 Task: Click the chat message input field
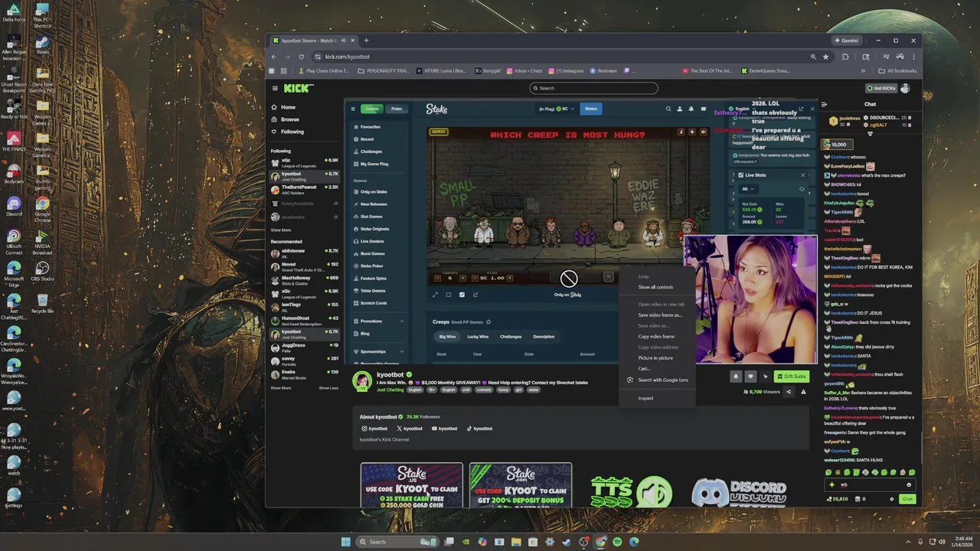tap(871, 484)
